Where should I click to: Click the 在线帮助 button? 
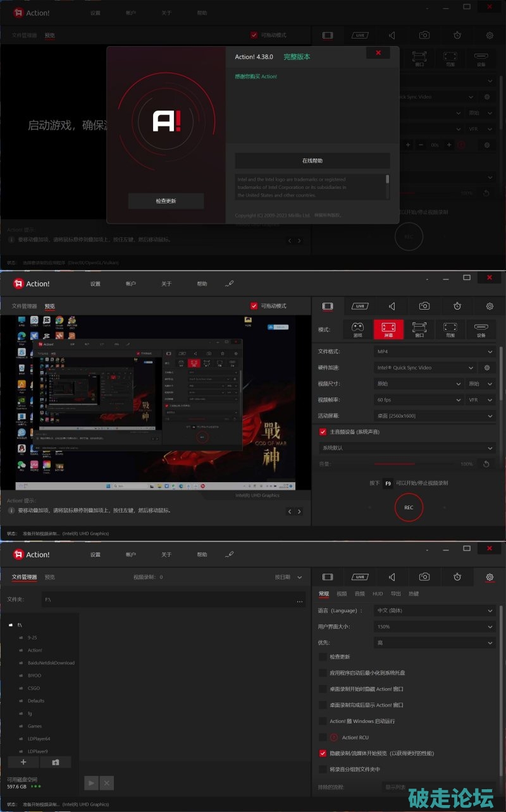click(312, 161)
